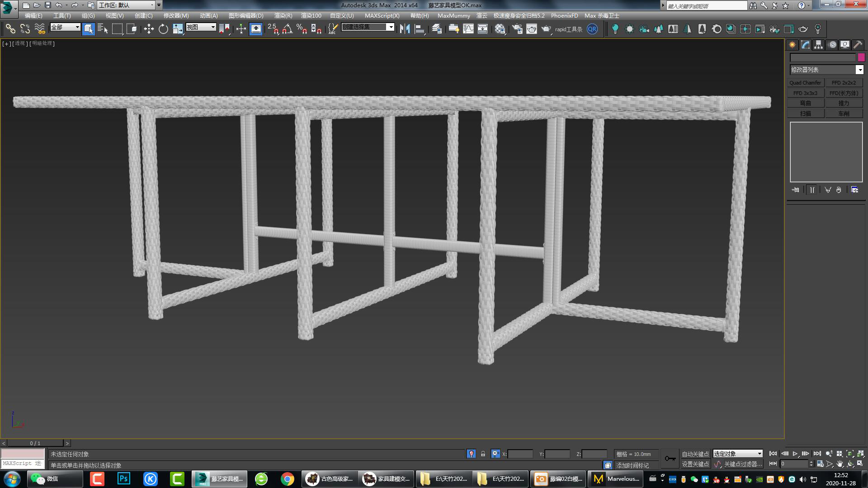Toggle Set Key mode on
The height and width of the screenshot is (488, 868).
coord(696,464)
